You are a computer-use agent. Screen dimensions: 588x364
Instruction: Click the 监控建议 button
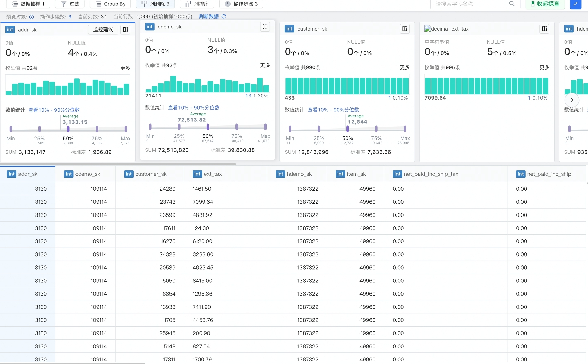pyautogui.click(x=103, y=29)
